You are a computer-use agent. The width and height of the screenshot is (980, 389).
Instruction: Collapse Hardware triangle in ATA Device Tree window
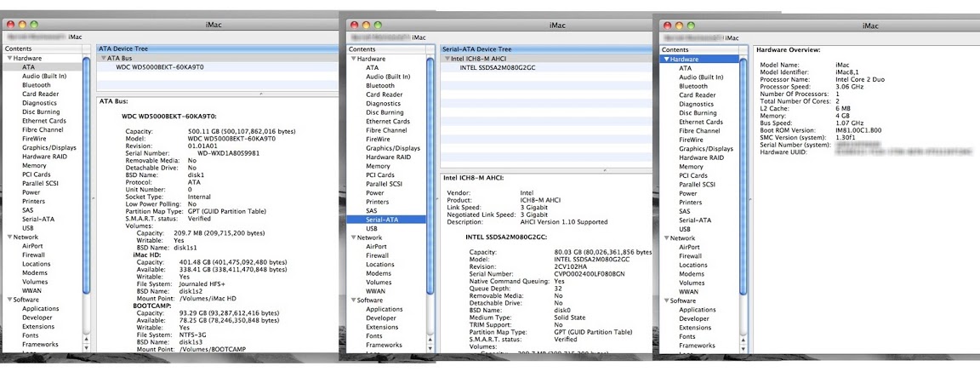coord(10,58)
